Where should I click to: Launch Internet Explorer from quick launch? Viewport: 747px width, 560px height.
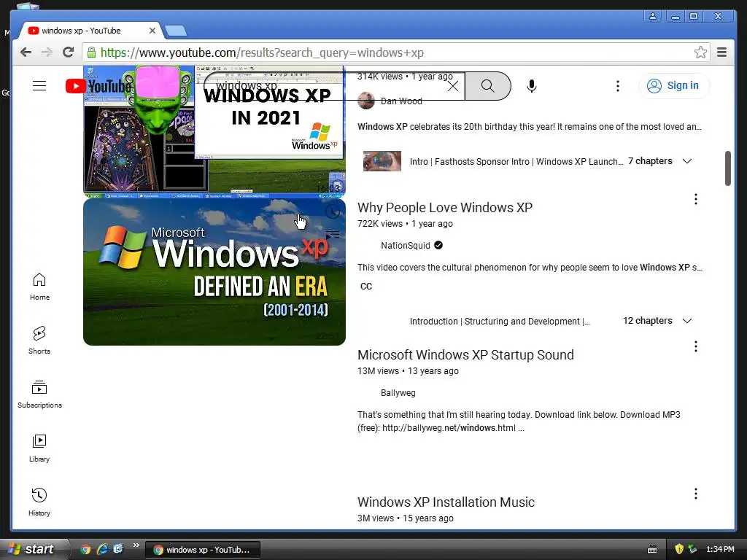[102, 549]
